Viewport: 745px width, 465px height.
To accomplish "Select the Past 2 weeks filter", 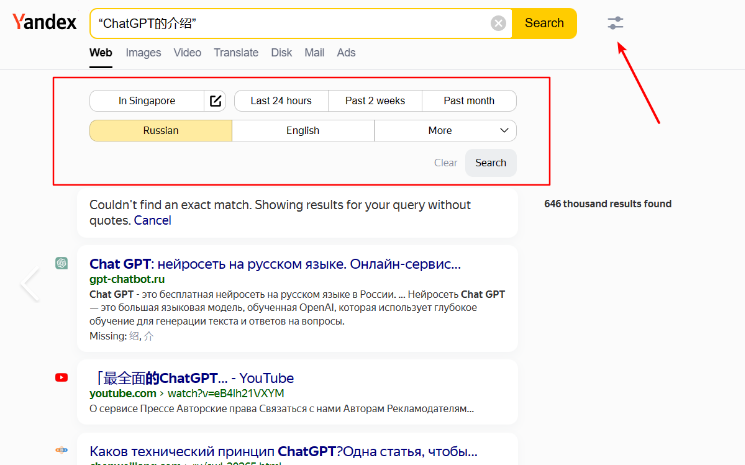I will [375, 101].
